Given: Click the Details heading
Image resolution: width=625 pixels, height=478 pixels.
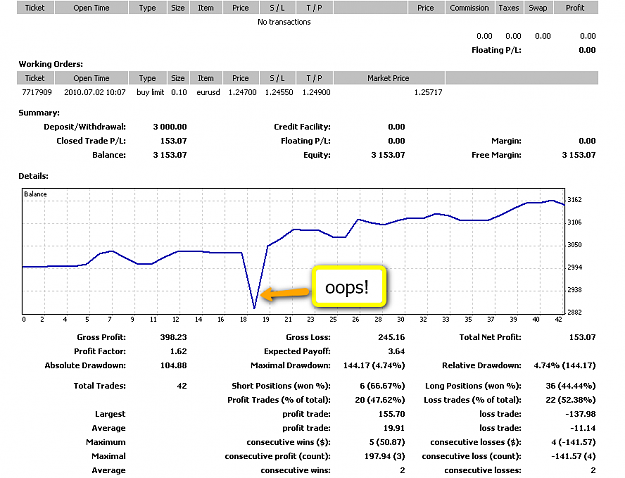Looking at the screenshot, I should coord(33,176).
